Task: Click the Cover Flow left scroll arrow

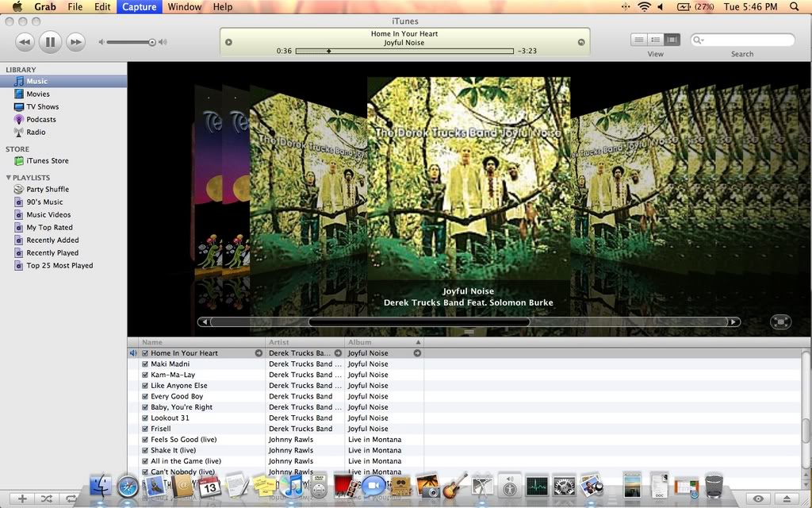Action: [x=205, y=322]
